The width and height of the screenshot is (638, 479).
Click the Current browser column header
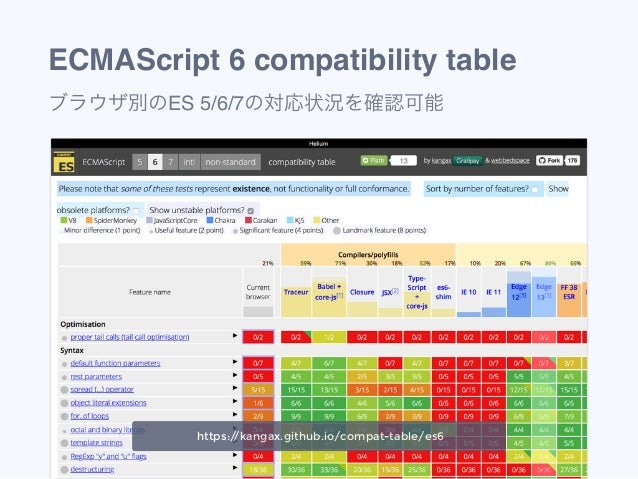(x=258, y=292)
